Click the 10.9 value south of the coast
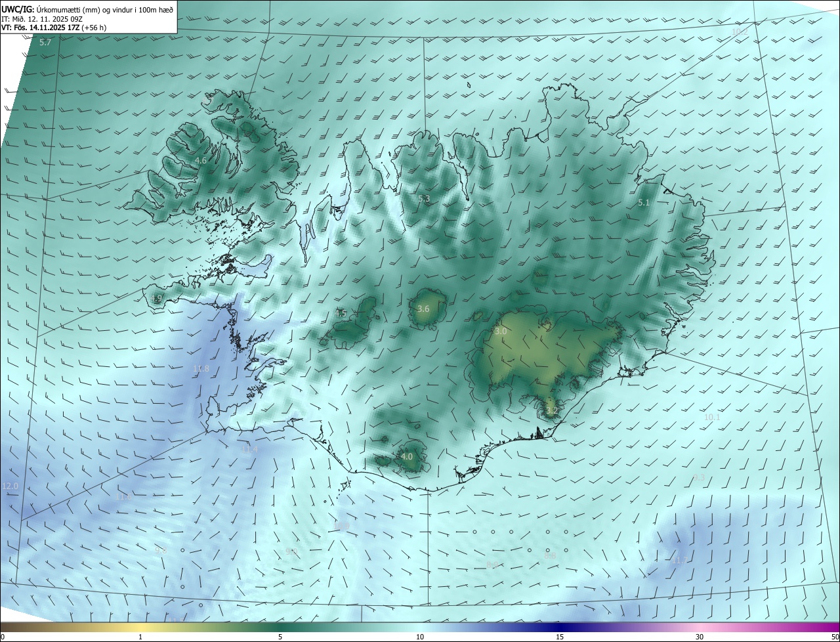The height and width of the screenshot is (642, 840). point(342,525)
